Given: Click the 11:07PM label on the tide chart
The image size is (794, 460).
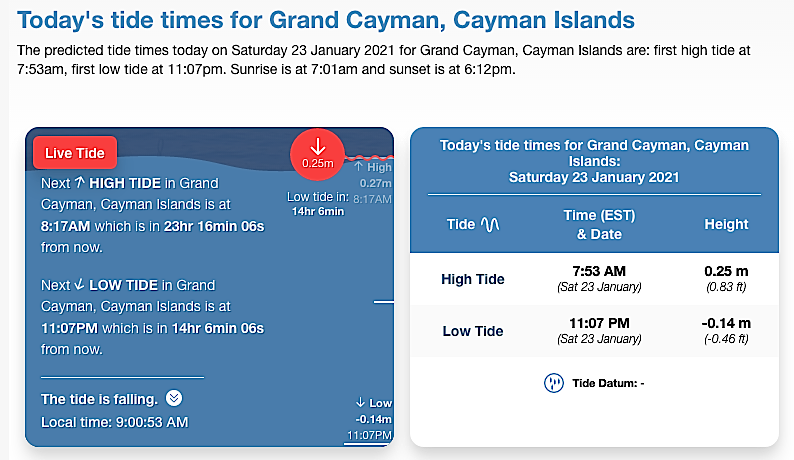Looking at the screenshot, I should click(x=370, y=436).
